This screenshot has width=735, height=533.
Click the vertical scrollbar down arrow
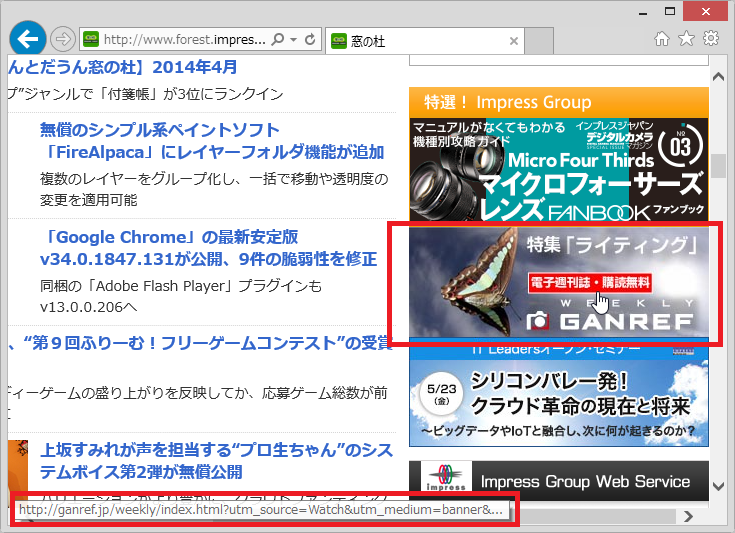[x=718, y=486]
